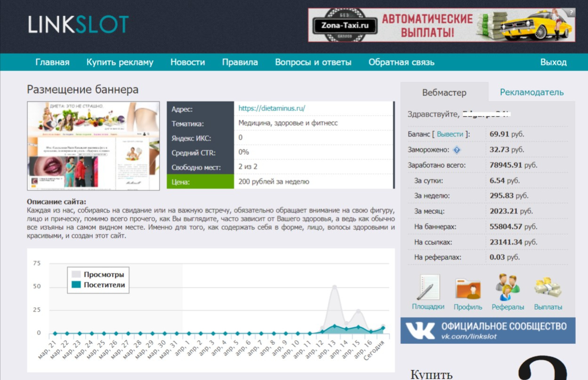Click monthly earnings 2023.21 руб.

tap(511, 211)
